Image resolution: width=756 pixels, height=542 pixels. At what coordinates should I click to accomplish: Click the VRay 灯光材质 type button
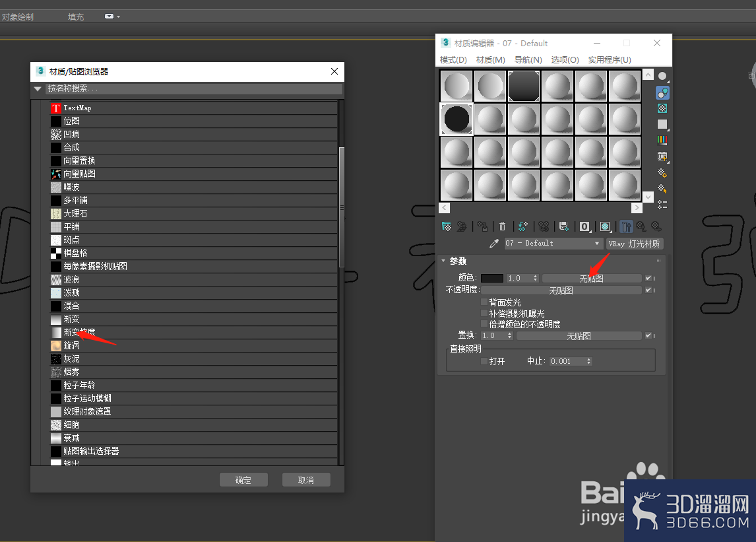pyautogui.click(x=635, y=243)
